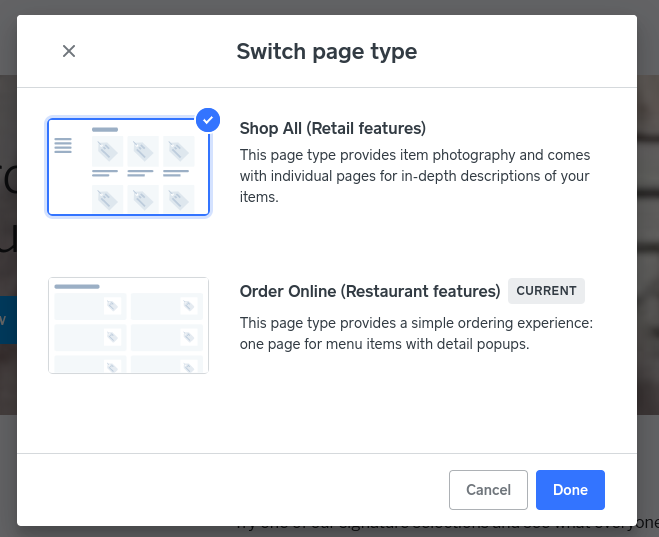Choose the "Order Online (Restaurant features)" heading
The height and width of the screenshot is (537, 659).
click(369, 291)
